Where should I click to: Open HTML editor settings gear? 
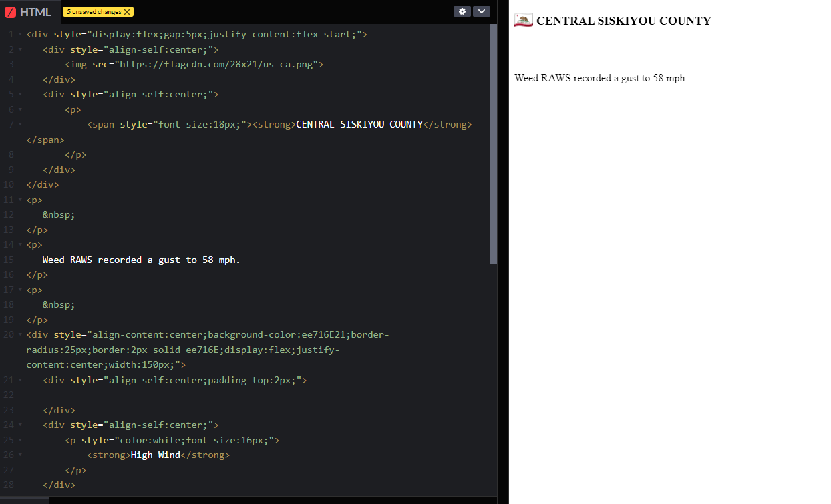tap(462, 11)
